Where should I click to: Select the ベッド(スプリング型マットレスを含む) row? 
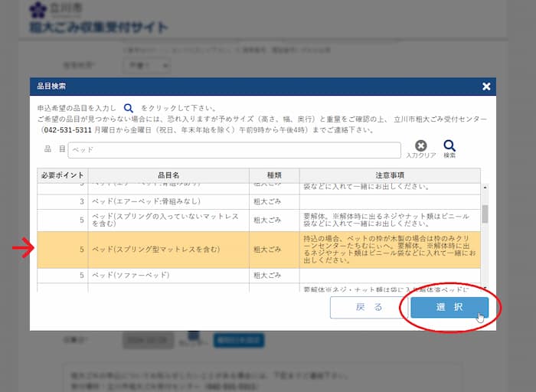click(168, 250)
